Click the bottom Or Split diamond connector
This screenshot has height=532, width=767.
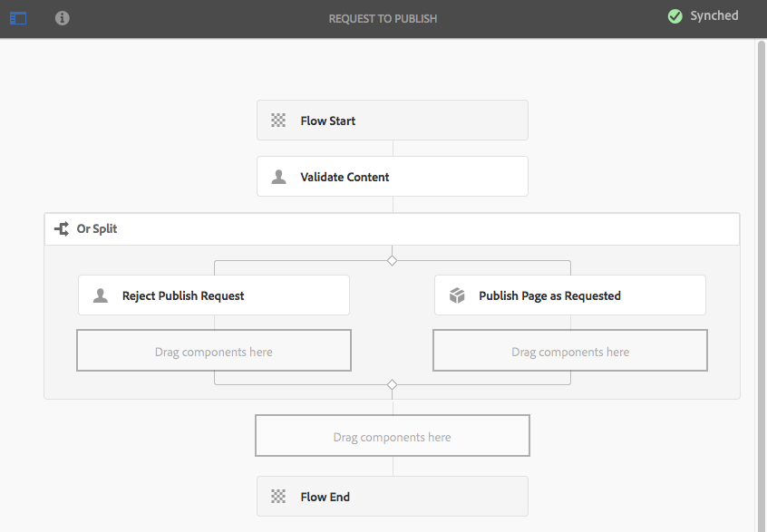click(392, 384)
